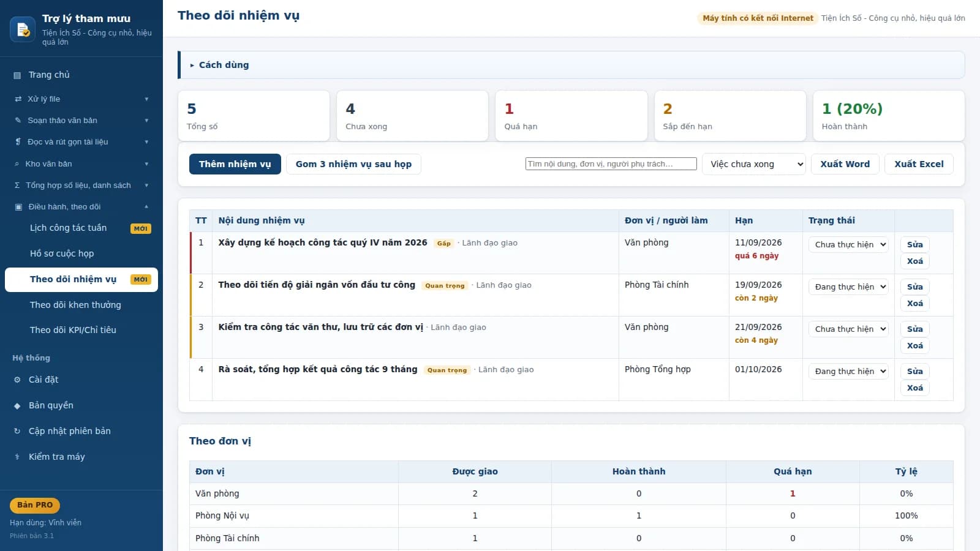Open Theo dõi khen thưởng menu item
980x551 pixels.
(81, 305)
